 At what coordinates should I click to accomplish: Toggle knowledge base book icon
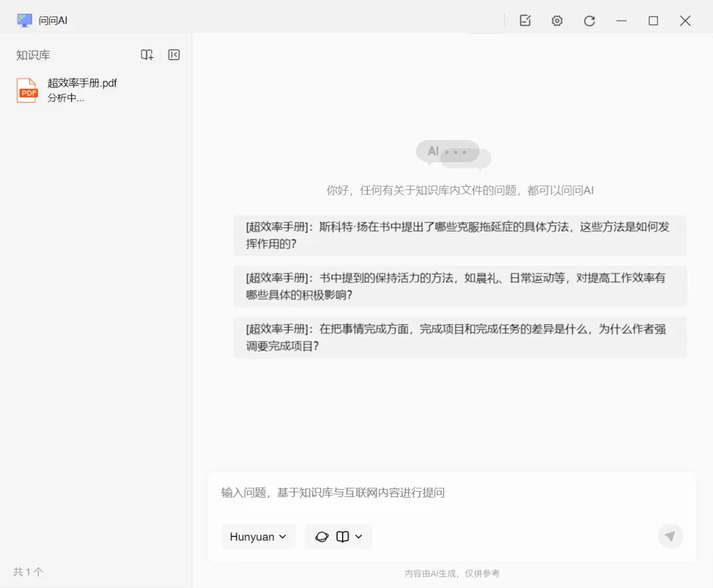click(x=343, y=537)
